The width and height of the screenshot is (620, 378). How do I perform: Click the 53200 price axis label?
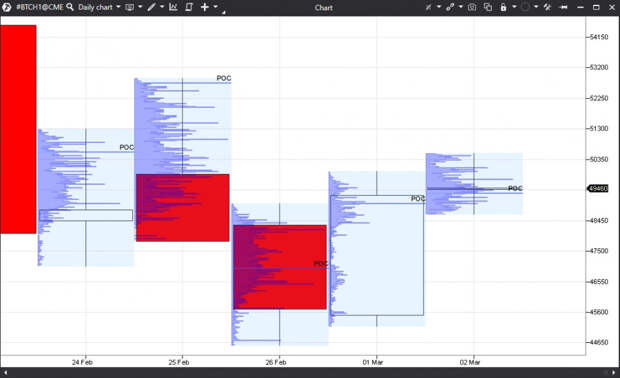point(599,67)
